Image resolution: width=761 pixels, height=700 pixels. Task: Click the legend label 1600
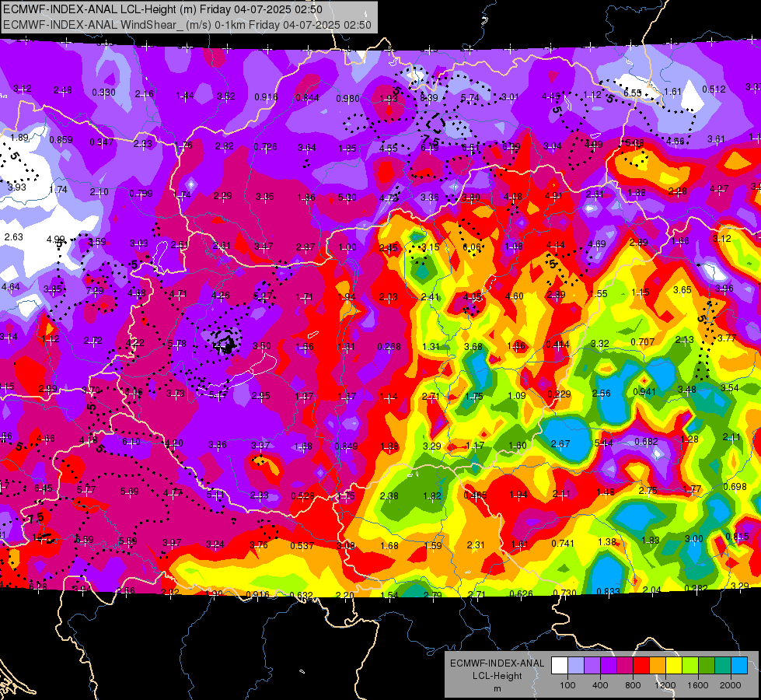pos(698,685)
